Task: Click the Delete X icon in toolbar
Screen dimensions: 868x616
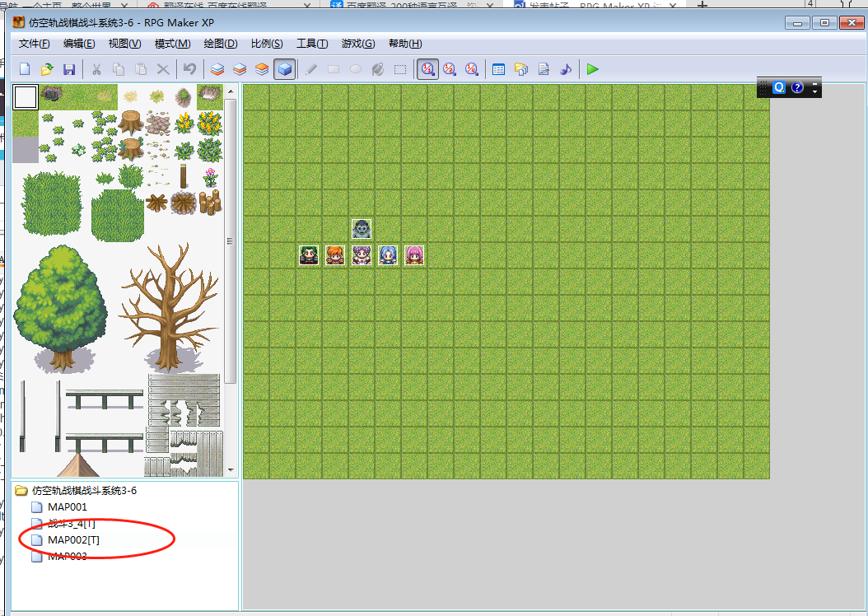Action: (x=163, y=69)
